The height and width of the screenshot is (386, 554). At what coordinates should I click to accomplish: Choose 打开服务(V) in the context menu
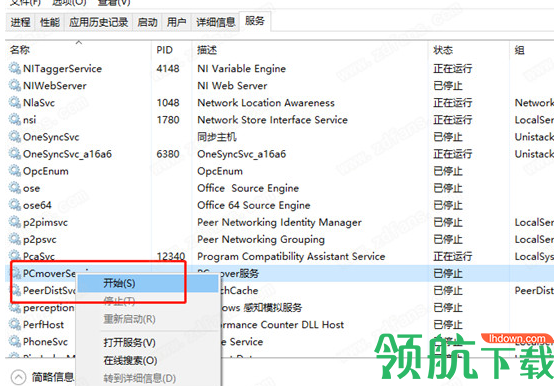pos(148,343)
